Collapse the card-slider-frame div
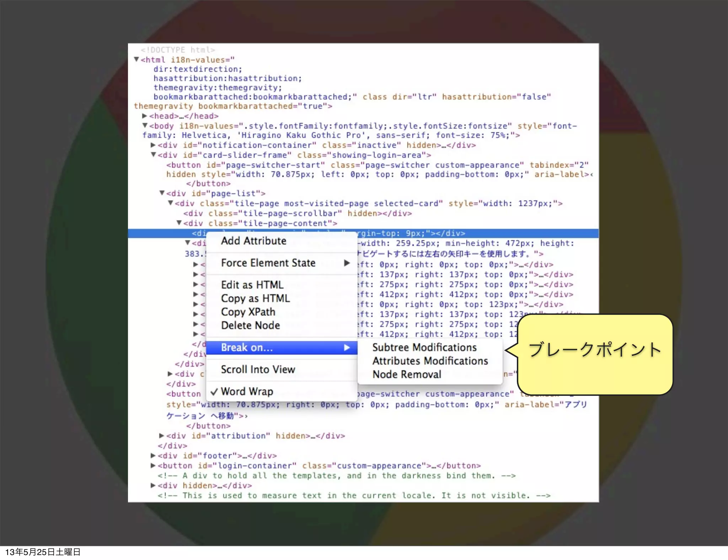 point(153,155)
